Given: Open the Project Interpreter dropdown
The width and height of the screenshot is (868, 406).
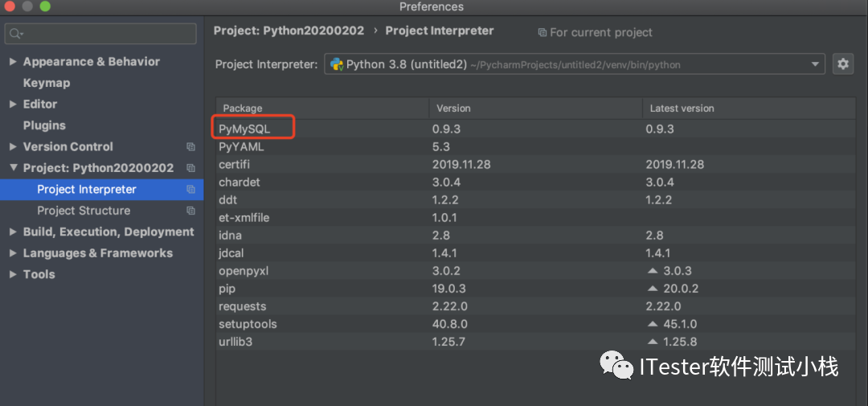Looking at the screenshot, I should click(x=817, y=64).
